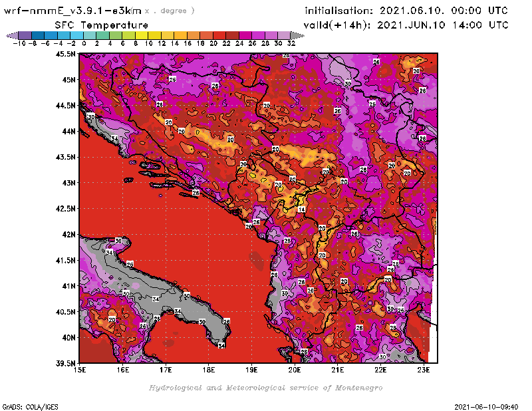The width and height of the screenshot is (532, 411).
Task: Click the 43N latitude label
Action: [x=69, y=183]
